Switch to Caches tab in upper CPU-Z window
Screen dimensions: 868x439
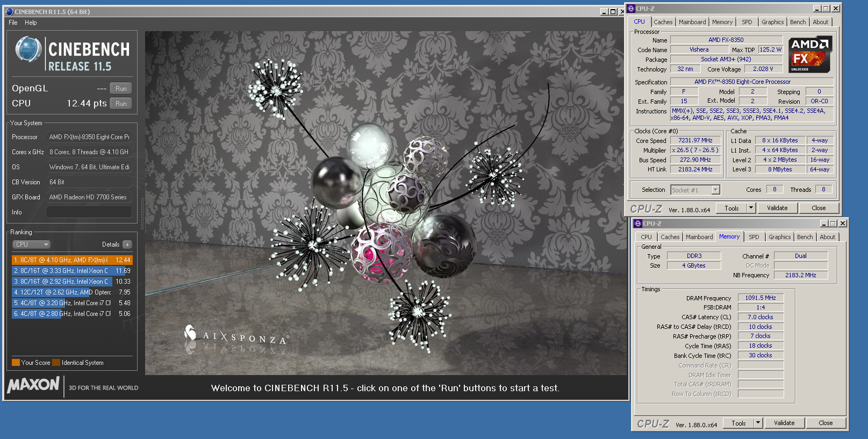663,22
